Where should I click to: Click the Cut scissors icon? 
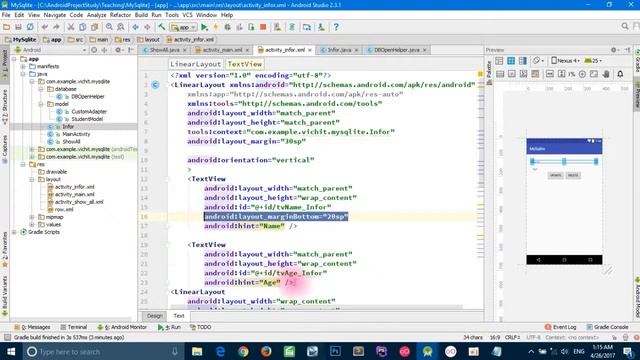[x=71, y=27]
